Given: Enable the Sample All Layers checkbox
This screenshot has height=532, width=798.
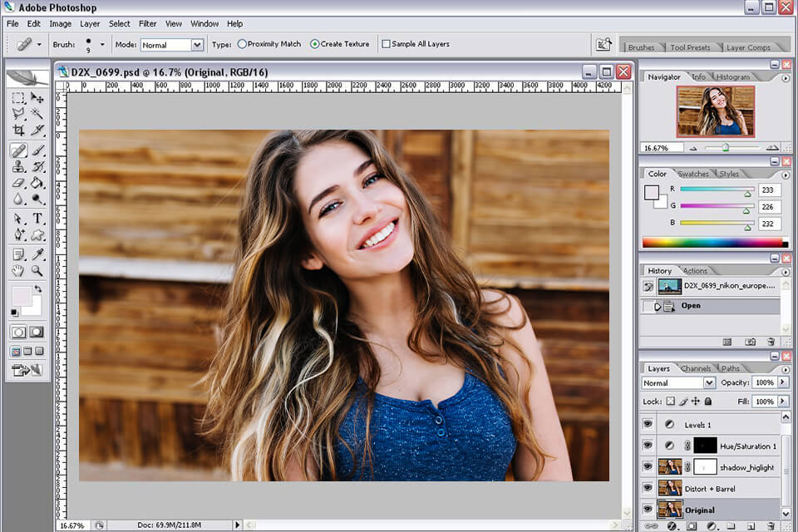Looking at the screenshot, I should click(x=387, y=43).
